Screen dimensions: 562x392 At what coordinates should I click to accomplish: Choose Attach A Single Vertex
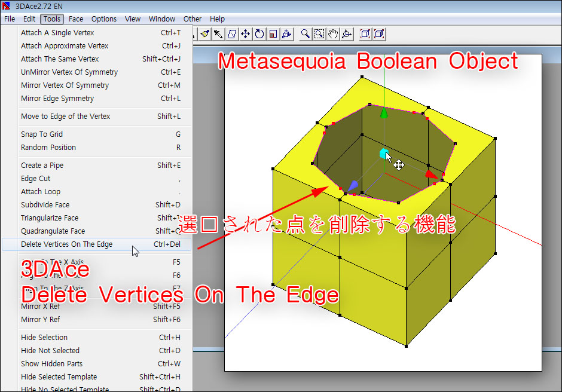96,33
